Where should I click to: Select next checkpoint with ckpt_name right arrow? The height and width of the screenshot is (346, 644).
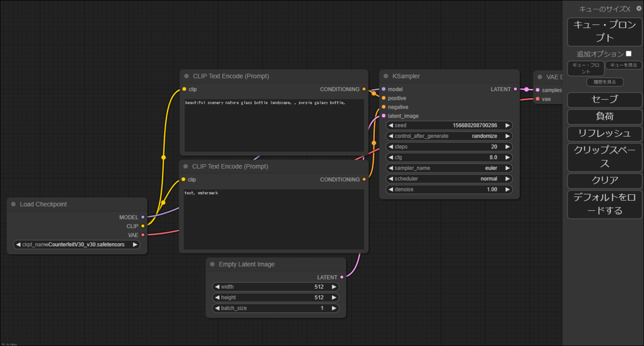click(x=135, y=245)
